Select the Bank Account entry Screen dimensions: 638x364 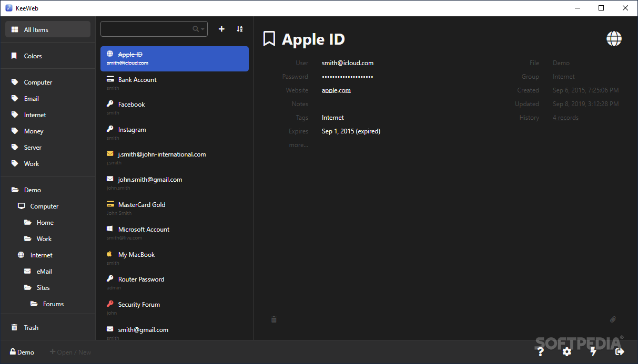(x=175, y=84)
